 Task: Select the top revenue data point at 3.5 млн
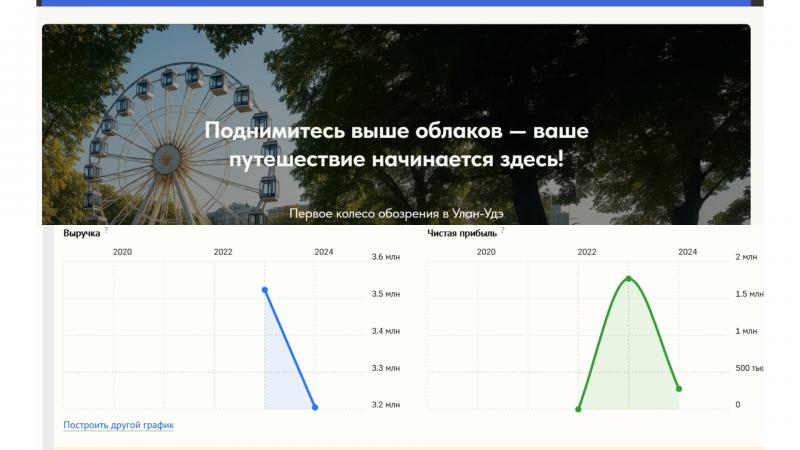pyautogui.click(x=265, y=290)
